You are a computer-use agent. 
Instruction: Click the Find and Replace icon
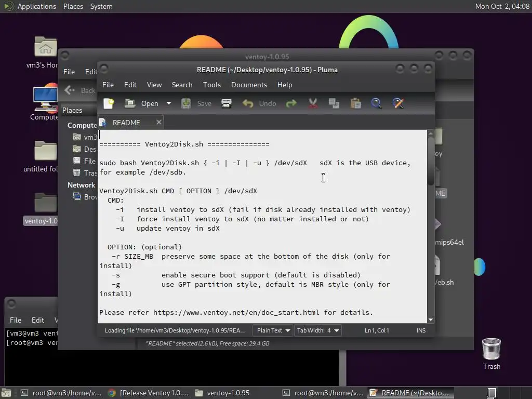click(398, 103)
